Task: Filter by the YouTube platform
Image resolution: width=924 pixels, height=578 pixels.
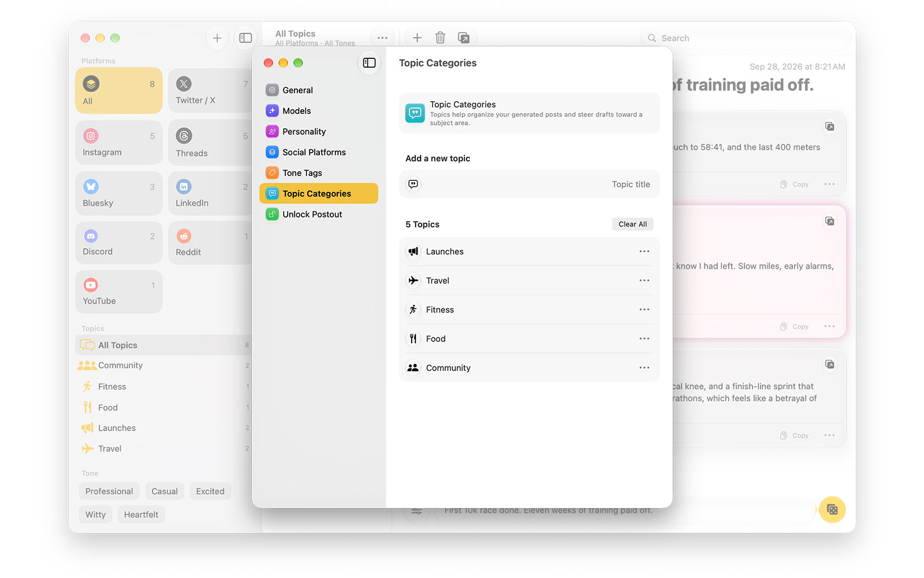Action: click(119, 292)
